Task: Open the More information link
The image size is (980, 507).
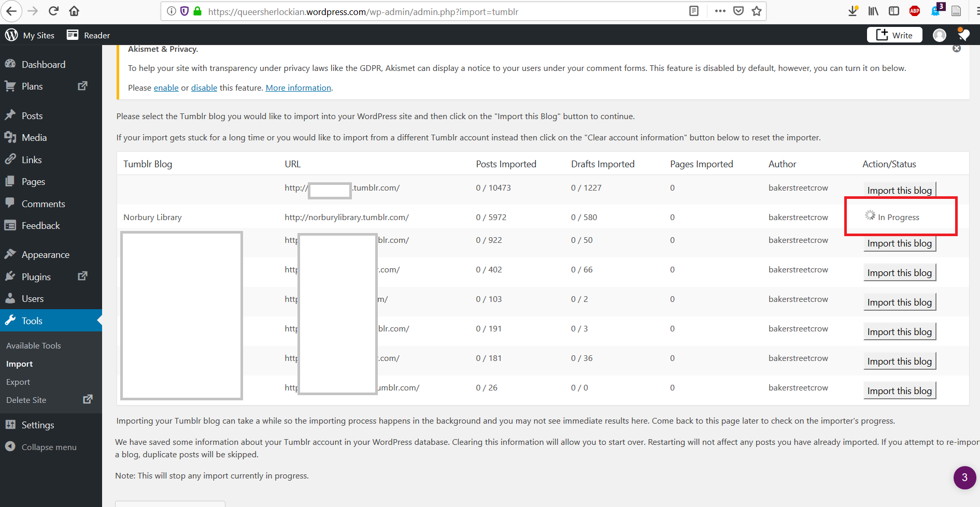Action: 299,88
